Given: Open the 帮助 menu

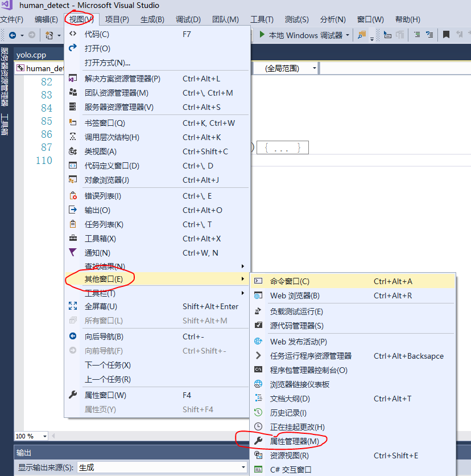Looking at the screenshot, I should pos(408,20).
